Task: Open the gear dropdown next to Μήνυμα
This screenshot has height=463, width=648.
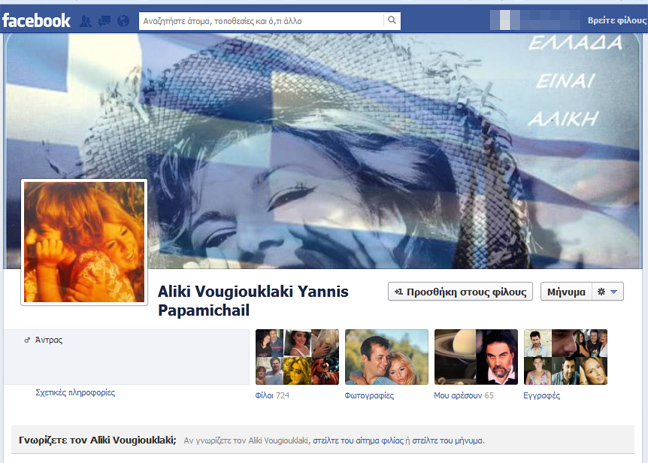Action: 608,292
